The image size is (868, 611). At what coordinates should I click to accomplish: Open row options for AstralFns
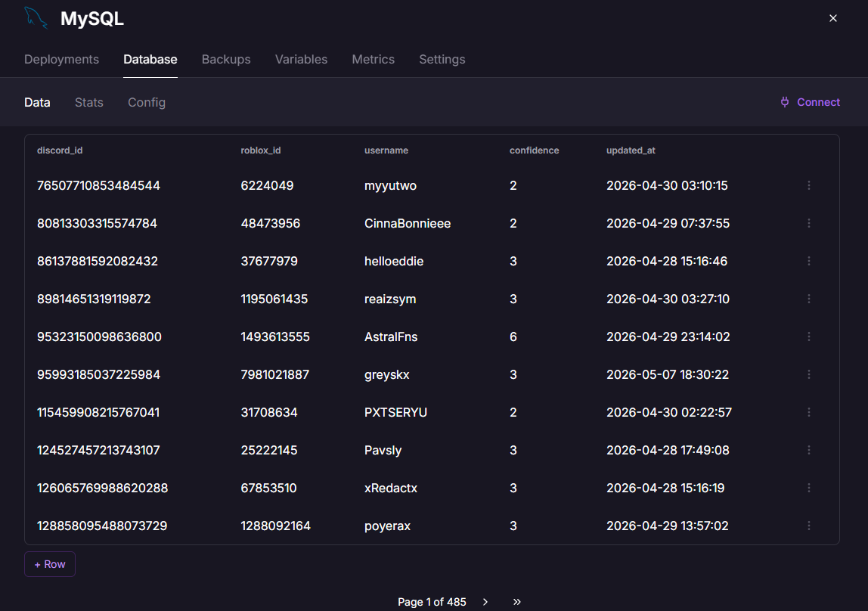(809, 337)
